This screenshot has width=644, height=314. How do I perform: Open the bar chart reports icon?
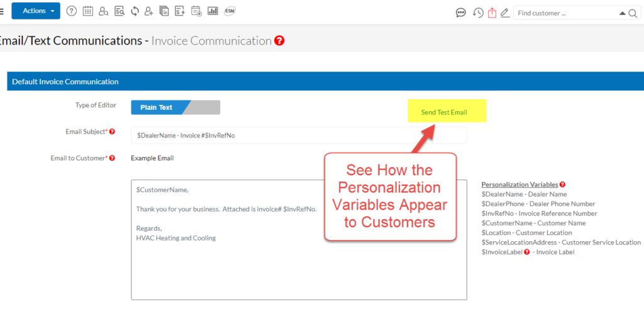[x=213, y=11]
